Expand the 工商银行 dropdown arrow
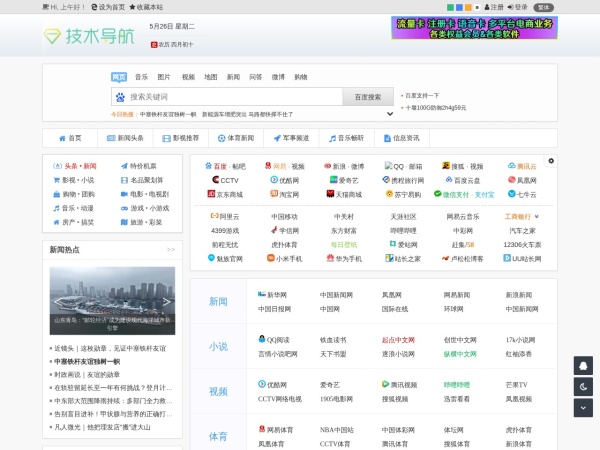This screenshot has width=600, height=450. (x=536, y=217)
